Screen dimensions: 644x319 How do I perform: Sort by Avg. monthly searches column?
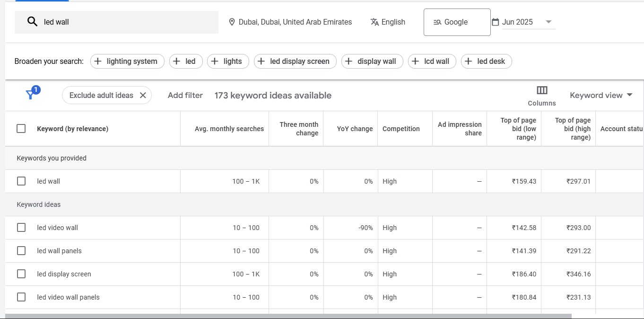tap(229, 129)
